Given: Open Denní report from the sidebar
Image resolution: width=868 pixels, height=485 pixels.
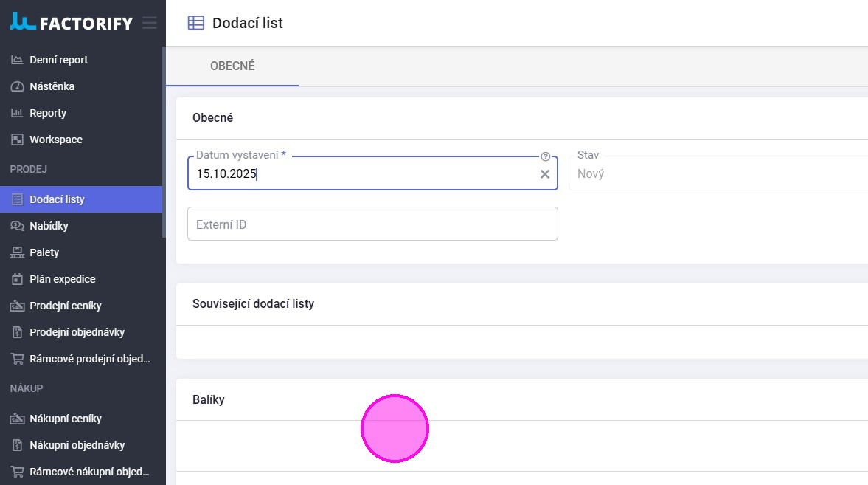Looking at the screenshot, I should click(x=58, y=60).
